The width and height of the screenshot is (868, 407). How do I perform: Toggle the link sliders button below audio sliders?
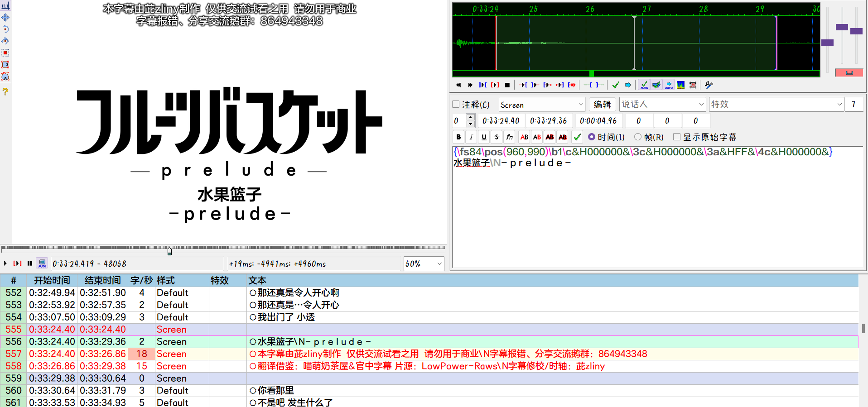click(849, 72)
